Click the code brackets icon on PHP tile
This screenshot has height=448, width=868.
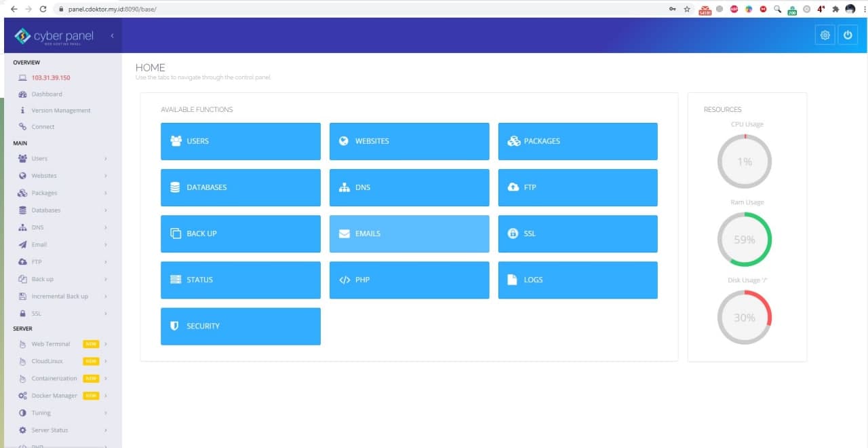click(x=344, y=280)
